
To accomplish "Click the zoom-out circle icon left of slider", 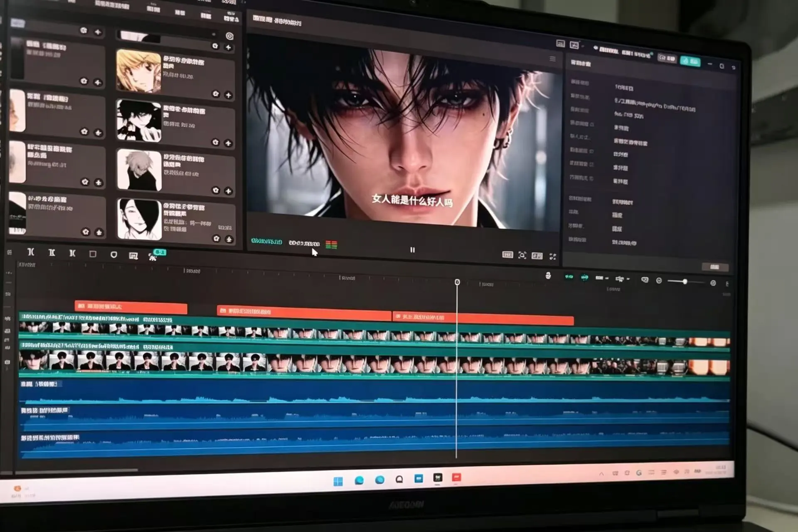I will (659, 281).
